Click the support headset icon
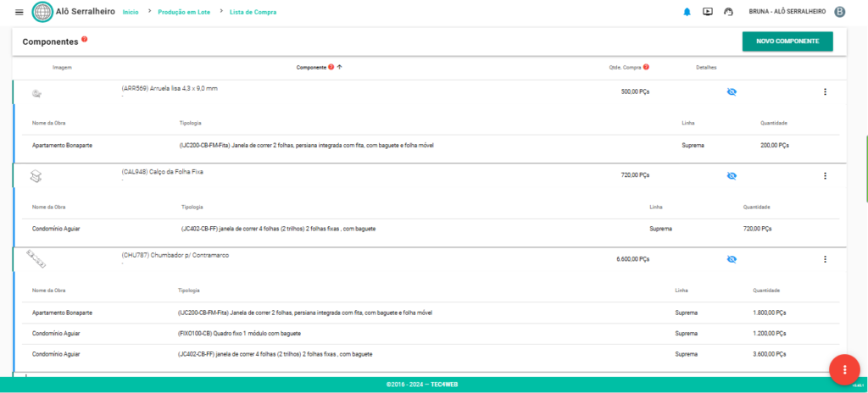 click(728, 12)
